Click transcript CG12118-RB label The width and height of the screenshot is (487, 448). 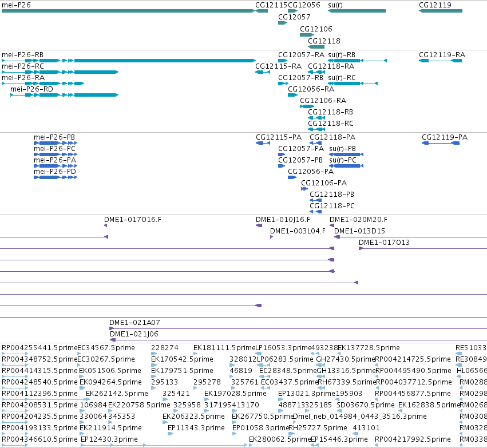(330, 112)
